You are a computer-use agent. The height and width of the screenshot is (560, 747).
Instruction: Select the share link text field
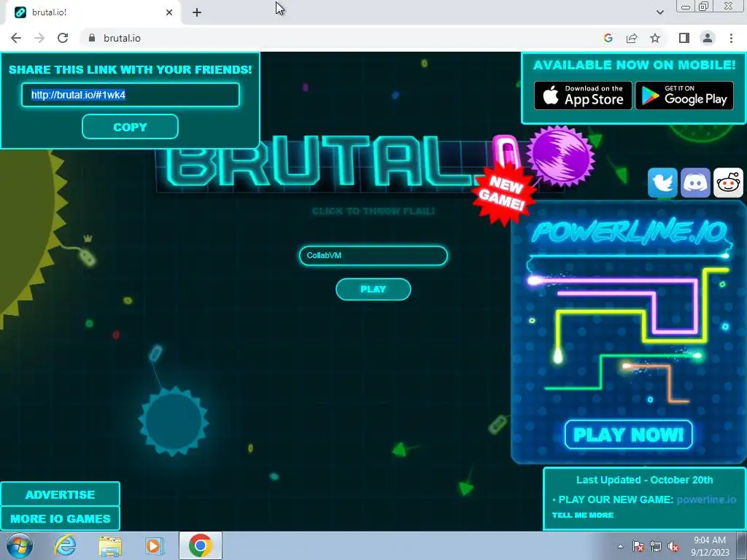point(130,95)
